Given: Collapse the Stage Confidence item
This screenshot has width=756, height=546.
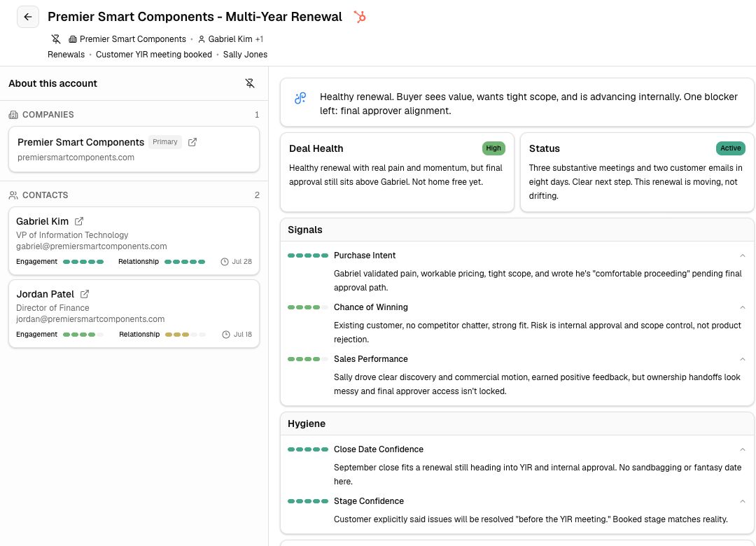Looking at the screenshot, I should [x=743, y=502].
